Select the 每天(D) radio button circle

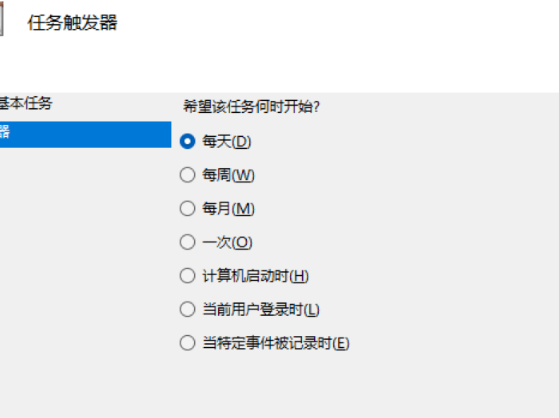point(188,141)
